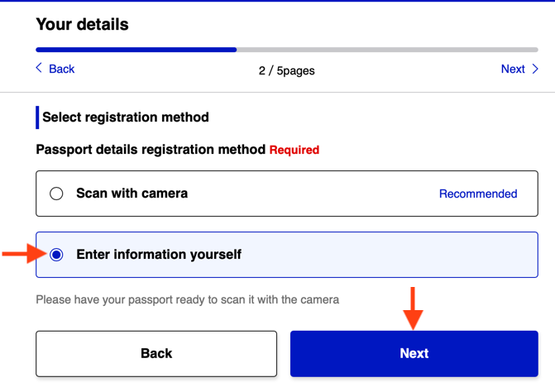Click the "Enter information yourself" label text
Viewport: 555px width, 392px height.
[x=159, y=255]
